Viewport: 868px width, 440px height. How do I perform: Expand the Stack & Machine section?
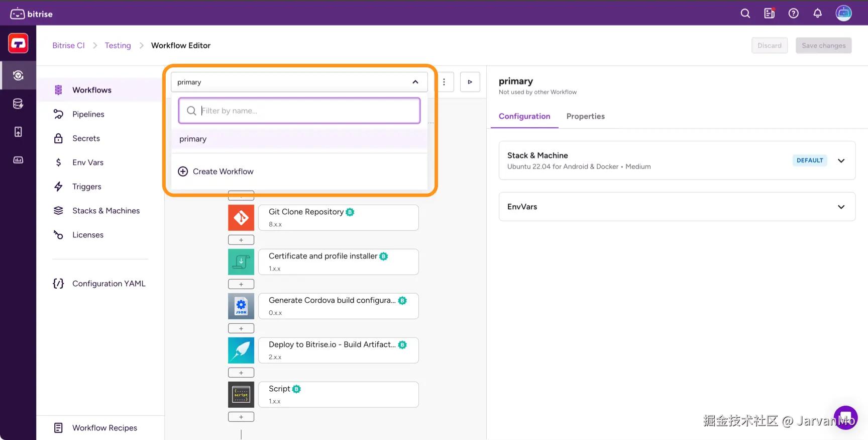coord(841,161)
